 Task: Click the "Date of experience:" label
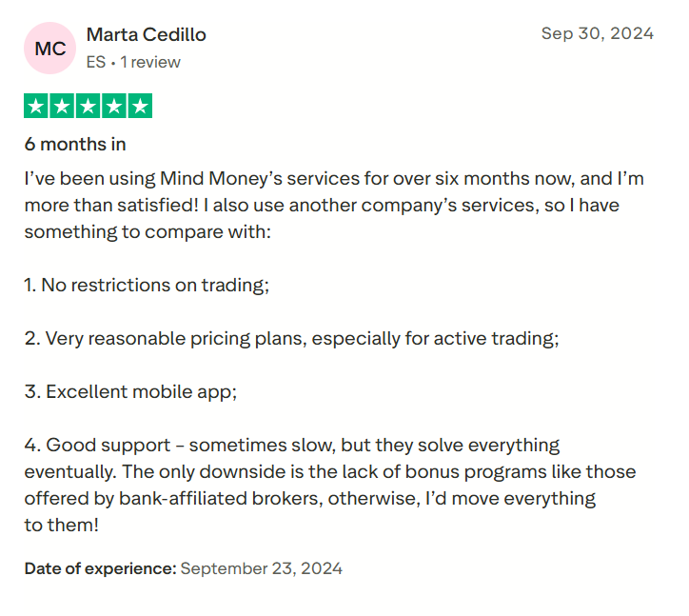(x=100, y=568)
